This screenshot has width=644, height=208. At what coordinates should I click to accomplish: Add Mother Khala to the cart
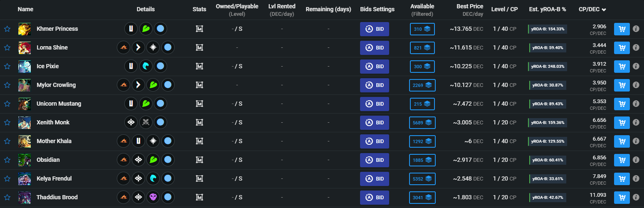622,141
